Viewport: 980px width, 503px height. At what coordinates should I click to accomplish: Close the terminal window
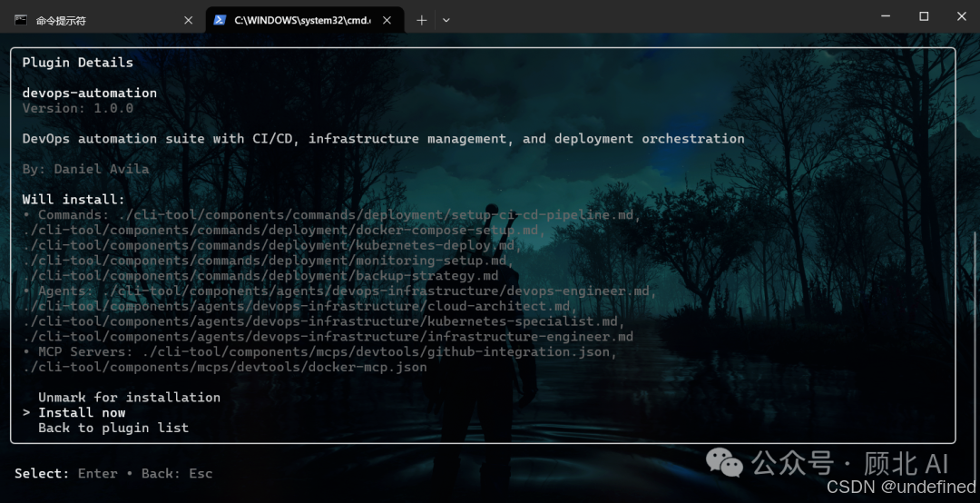point(962,16)
